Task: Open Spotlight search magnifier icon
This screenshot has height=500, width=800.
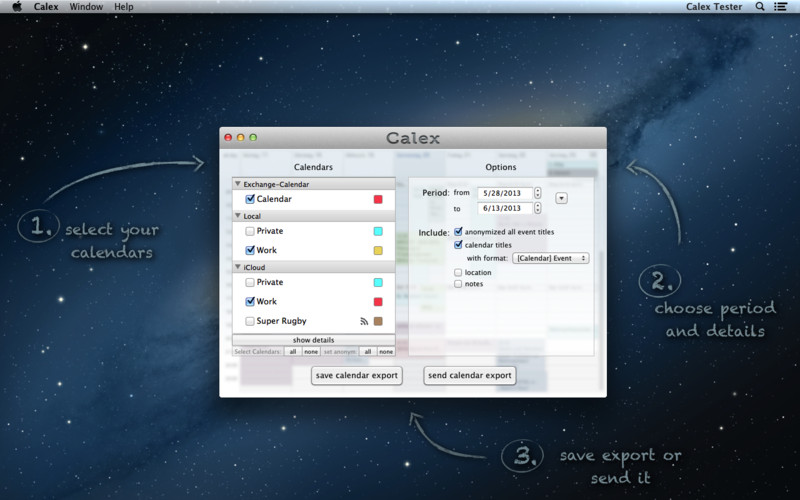Action: (x=760, y=7)
